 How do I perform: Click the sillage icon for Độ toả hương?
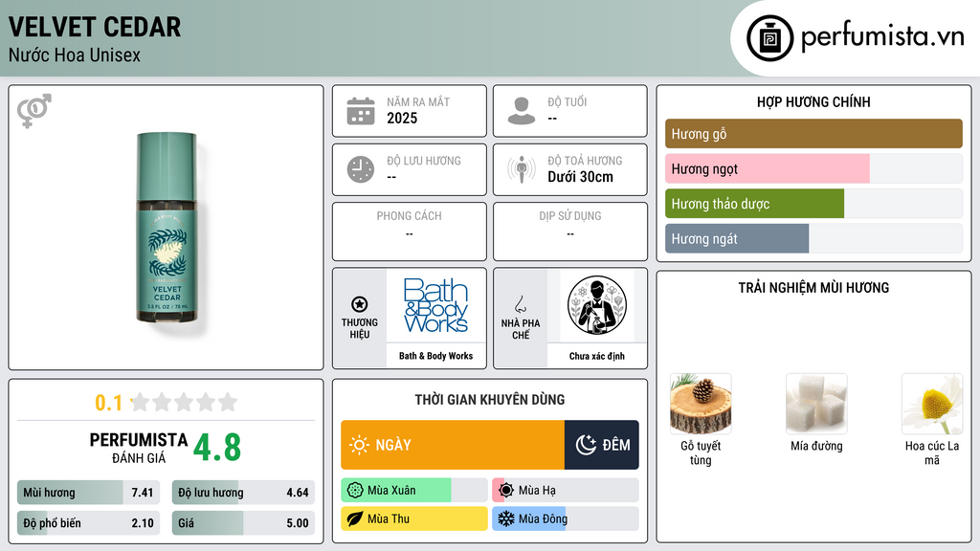(x=522, y=169)
